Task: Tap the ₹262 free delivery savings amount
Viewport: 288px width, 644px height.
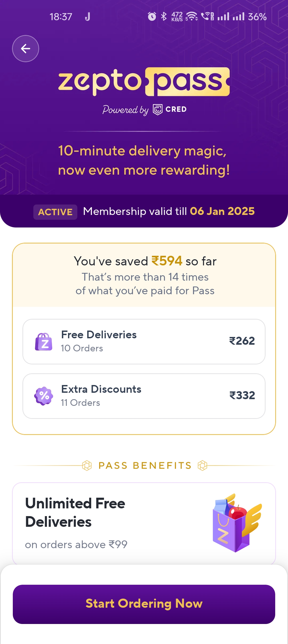Action: pos(242,341)
